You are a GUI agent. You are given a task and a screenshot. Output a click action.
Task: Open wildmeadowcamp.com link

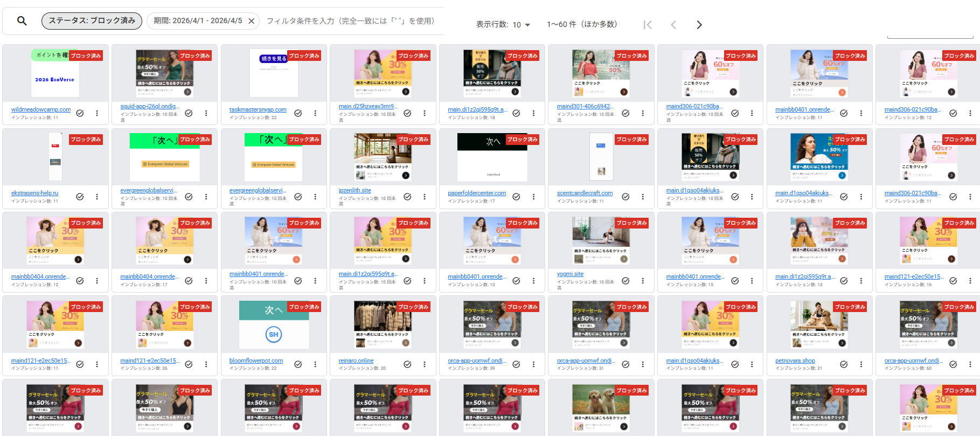pyautogui.click(x=41, y=109)
